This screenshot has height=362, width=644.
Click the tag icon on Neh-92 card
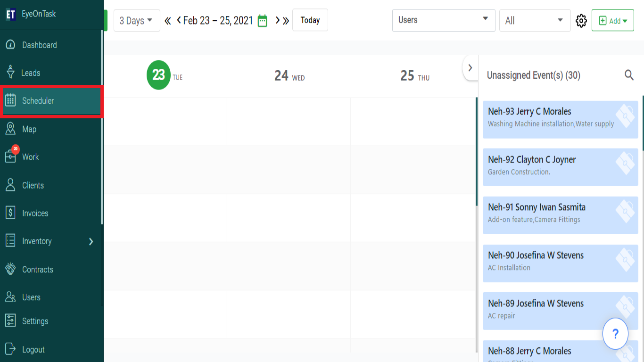625,164
